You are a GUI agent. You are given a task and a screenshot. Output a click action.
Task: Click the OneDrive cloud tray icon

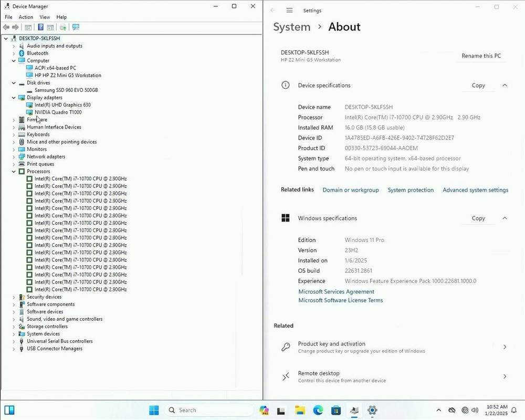point(451,410)
